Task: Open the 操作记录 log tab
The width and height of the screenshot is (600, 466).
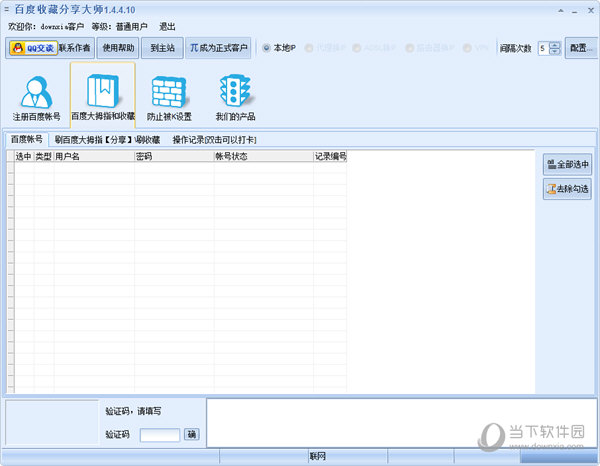Action: (x=213, y=140)
